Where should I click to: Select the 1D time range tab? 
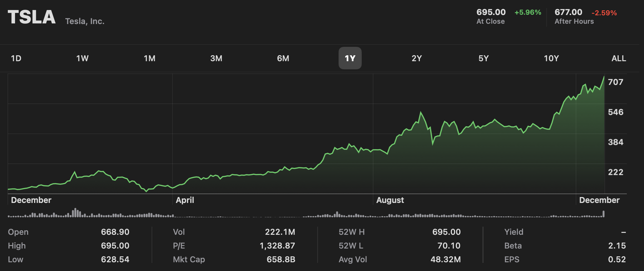point(16,58)
